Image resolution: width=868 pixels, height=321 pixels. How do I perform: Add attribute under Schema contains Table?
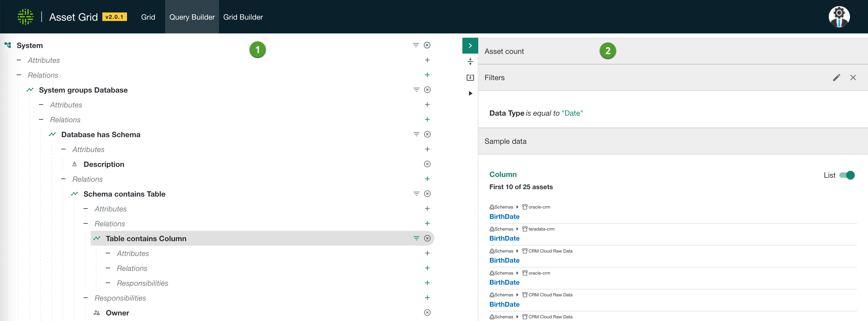[427, 208]
